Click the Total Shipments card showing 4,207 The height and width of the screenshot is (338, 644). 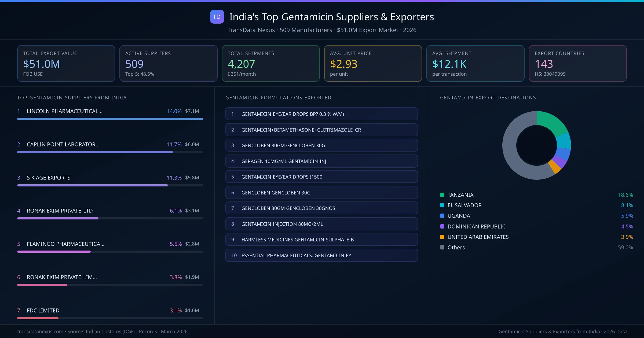(270, 63)
